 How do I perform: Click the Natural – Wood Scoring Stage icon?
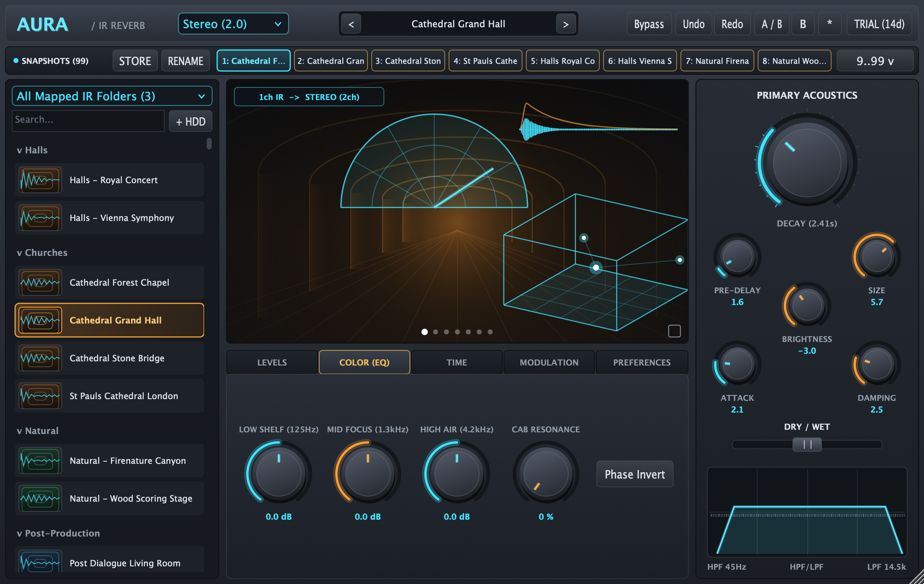click(x=40, y=499)
